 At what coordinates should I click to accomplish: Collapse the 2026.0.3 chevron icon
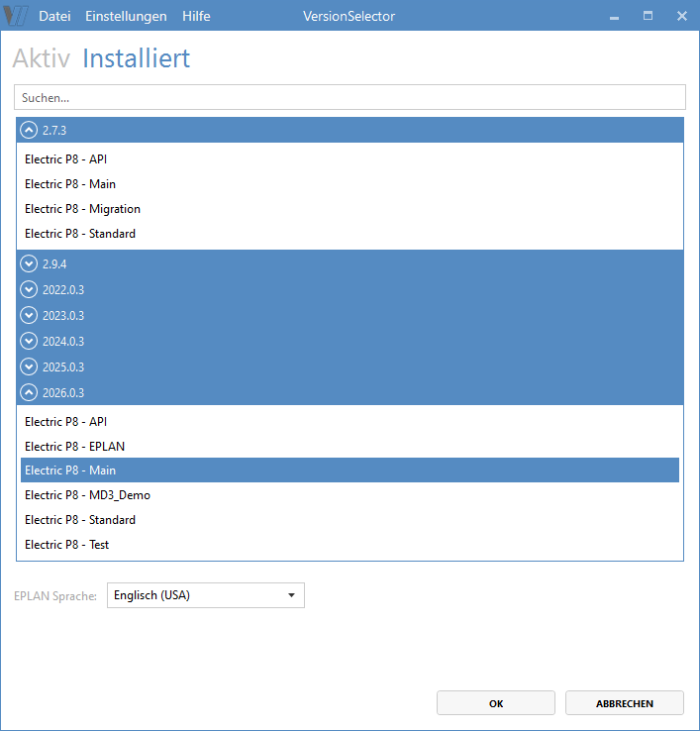(29, 393)
